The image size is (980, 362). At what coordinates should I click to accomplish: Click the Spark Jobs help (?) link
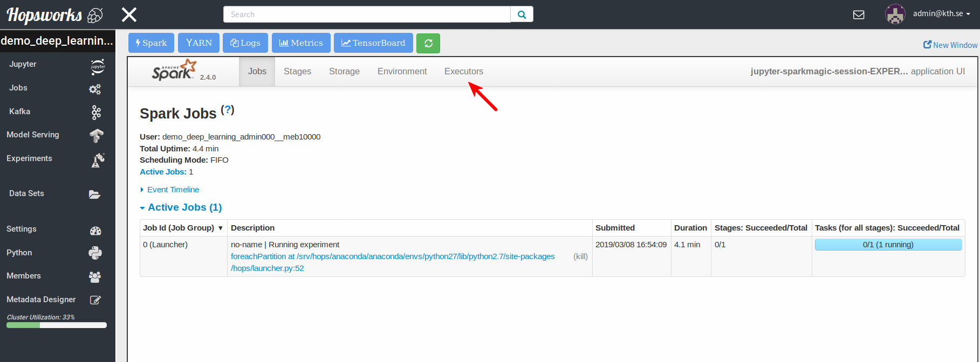[x=228, y=110]
